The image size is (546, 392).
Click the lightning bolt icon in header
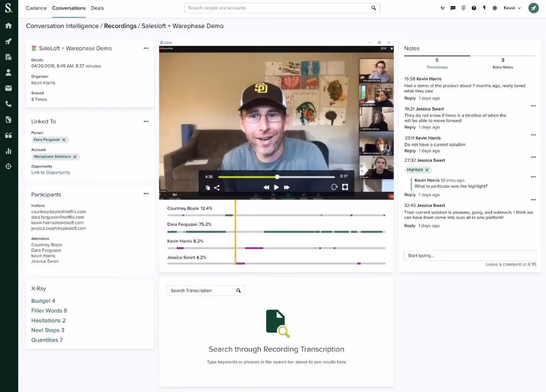coord(484,8)
